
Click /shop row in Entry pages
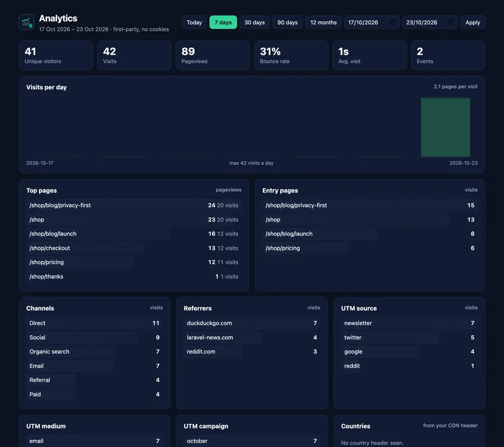pos(370,220)
